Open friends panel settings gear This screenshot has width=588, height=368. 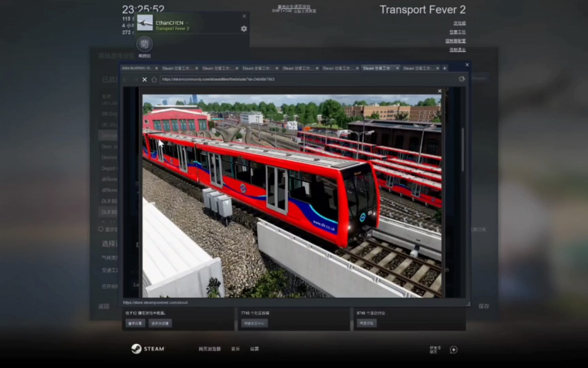[244, 29]
